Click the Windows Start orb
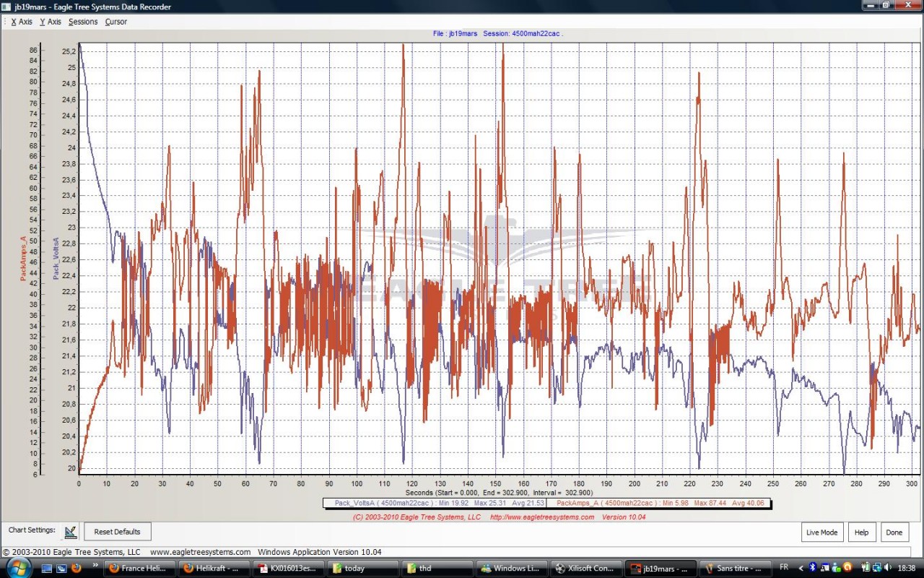 click(18, 568)
